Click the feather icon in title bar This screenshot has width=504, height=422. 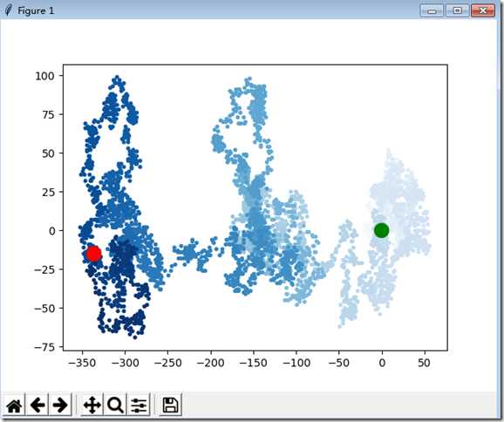click(x=9, y=10)
